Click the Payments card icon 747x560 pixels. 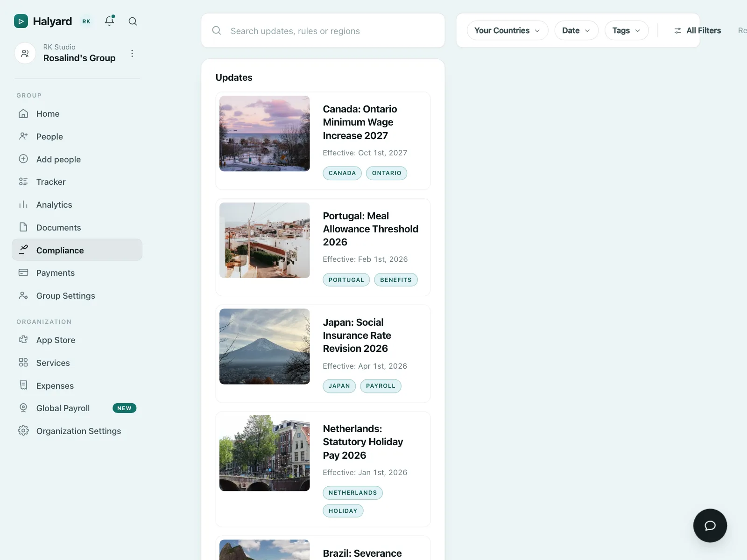pyautogui.click(x=23, y=273)
